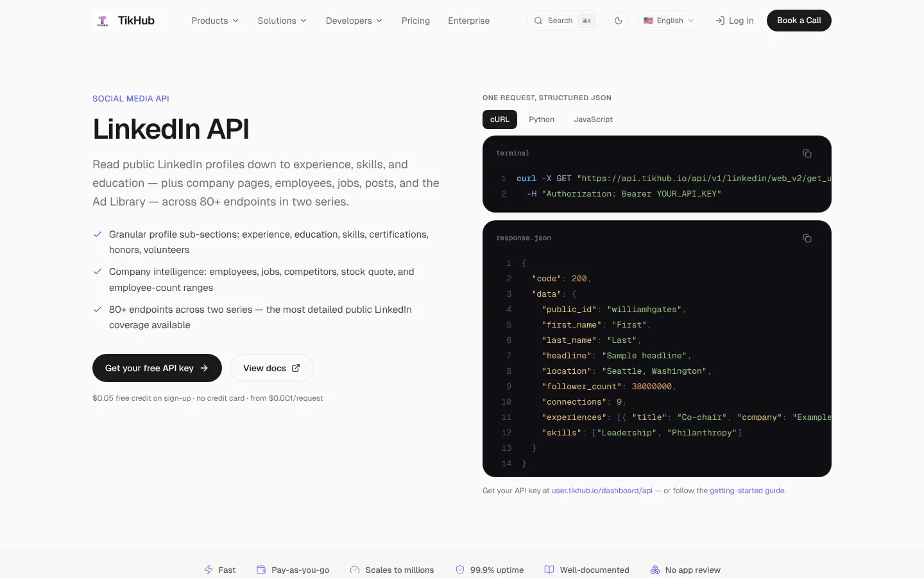924x578 pixels.
Task: Click the 99.9% uptime shield icon
Action: click(460, 570)
